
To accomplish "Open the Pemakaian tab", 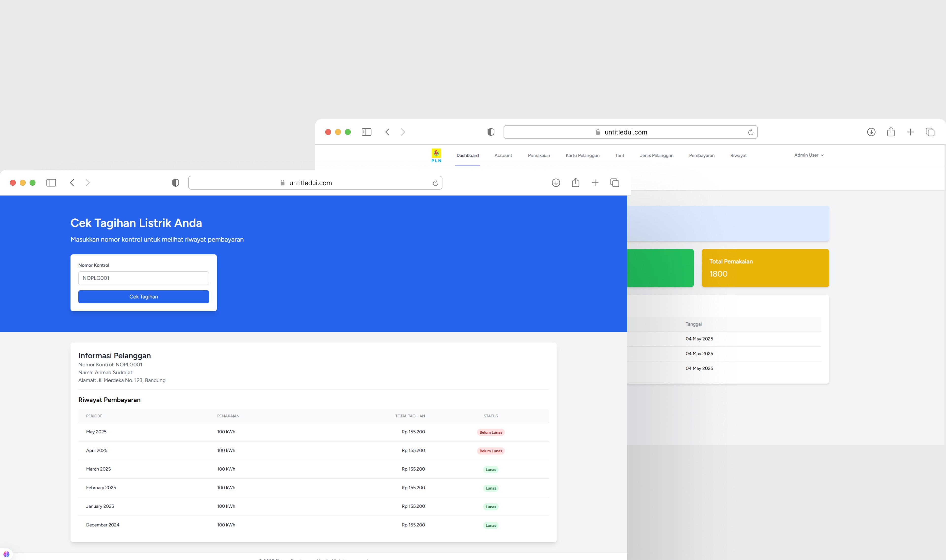I will (539, 155).
